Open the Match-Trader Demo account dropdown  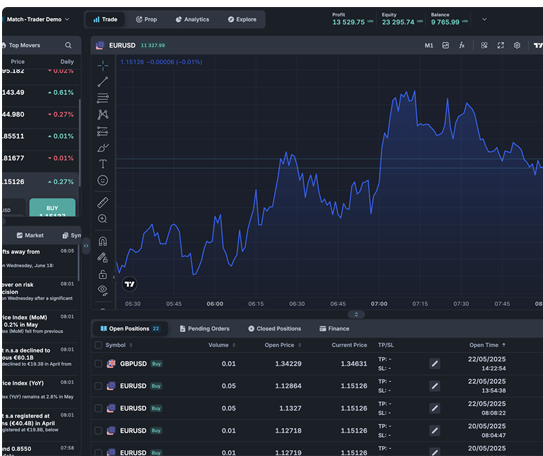coord(37,19)
